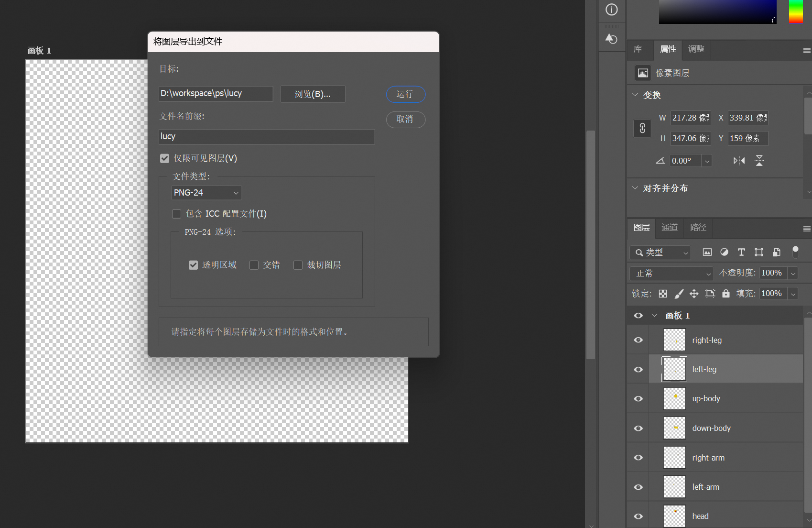This screenshot has height=528, width=812.
Task: Switch to 库 tab
Action: pos(638,49)
